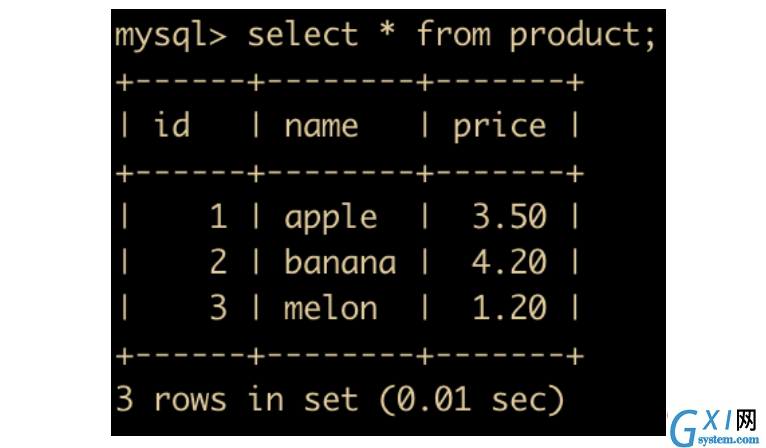The image size is (766, 448).
Task: Select the 'price' column header
Action: (499, 128)
